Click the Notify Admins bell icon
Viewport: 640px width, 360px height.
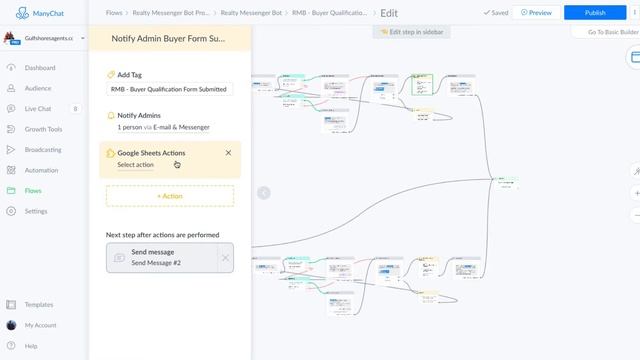tap(111, 116)
